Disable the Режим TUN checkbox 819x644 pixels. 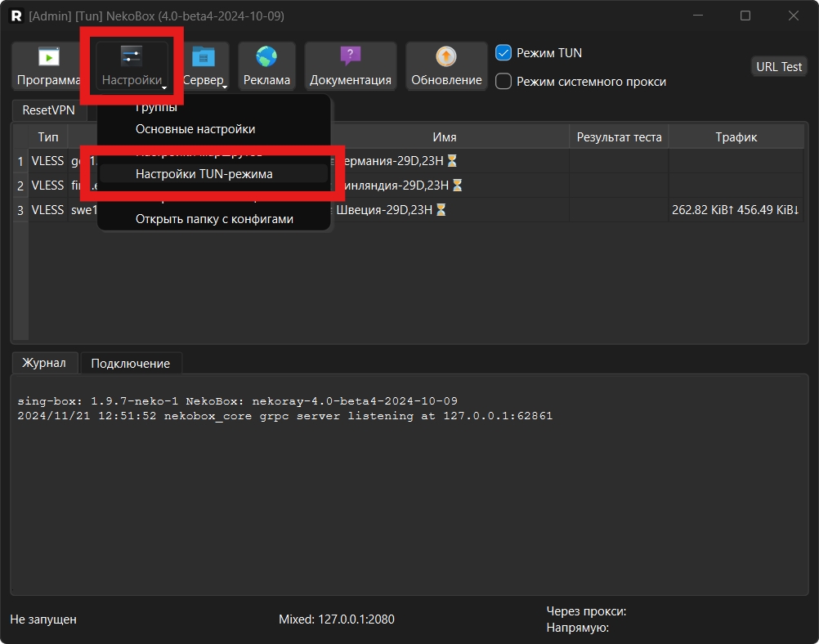[503, 52]
